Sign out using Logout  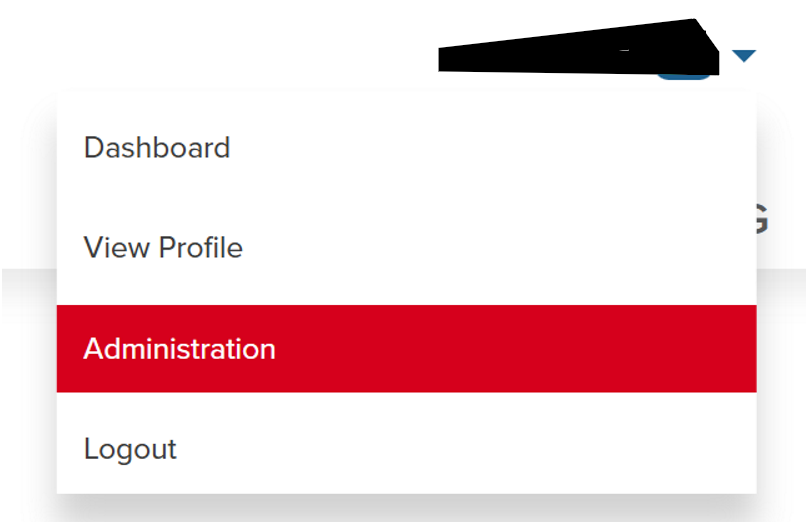coord(130,449)
